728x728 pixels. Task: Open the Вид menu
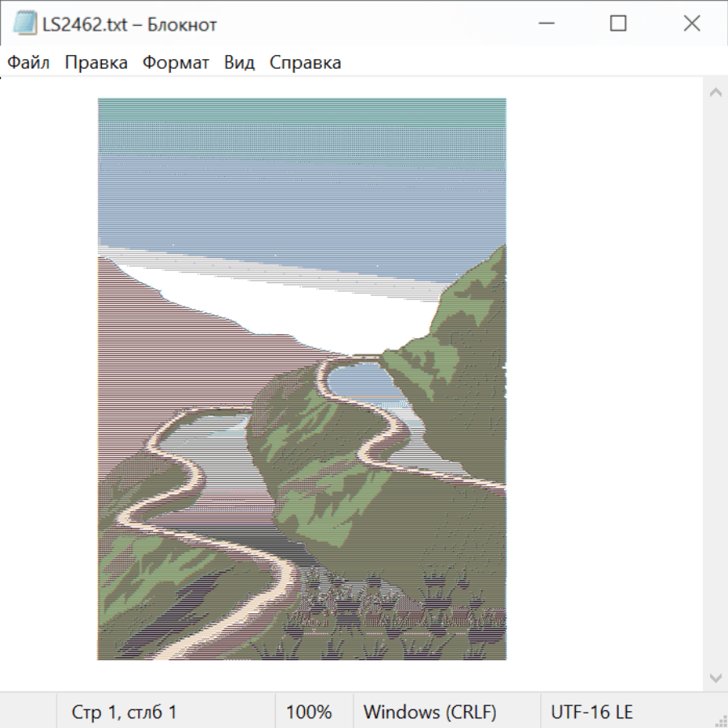coord(239,62)
